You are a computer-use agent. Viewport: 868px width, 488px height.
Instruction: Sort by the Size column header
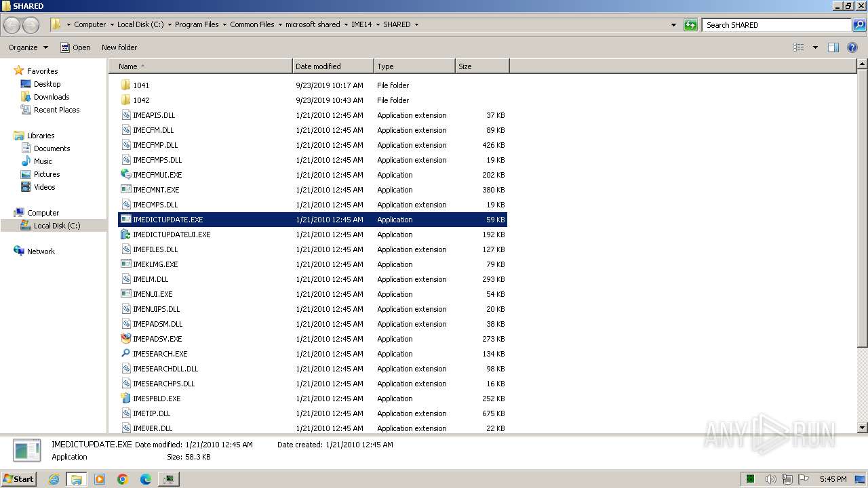[482, 66]
